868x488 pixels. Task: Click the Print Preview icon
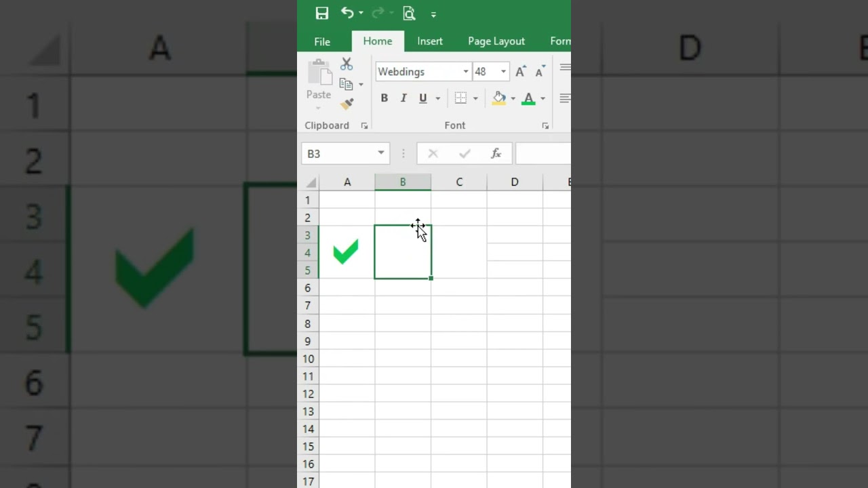pos(409,13)
